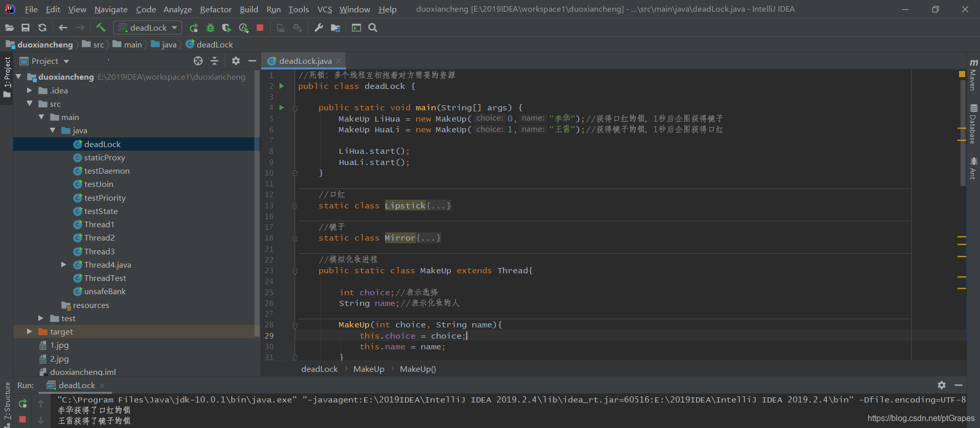Click the main breadcrumb in navigation bar
This screenshot has height=428, width=980.
click(x=127, y=44)
